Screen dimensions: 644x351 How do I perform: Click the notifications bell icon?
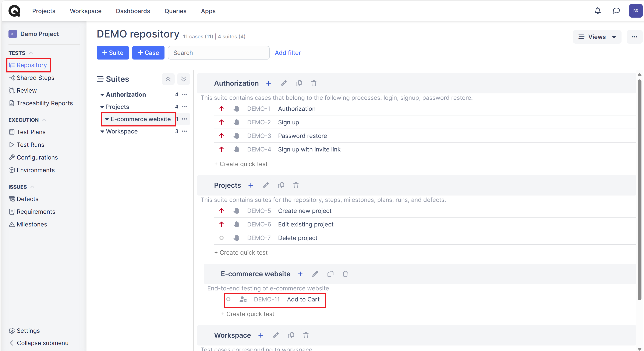click(x=598, y=11)
